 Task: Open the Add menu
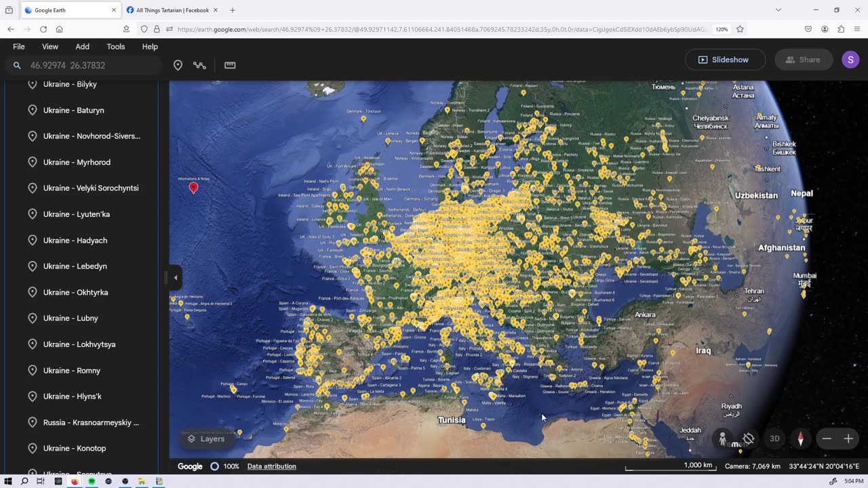click(x=82, y=47)
